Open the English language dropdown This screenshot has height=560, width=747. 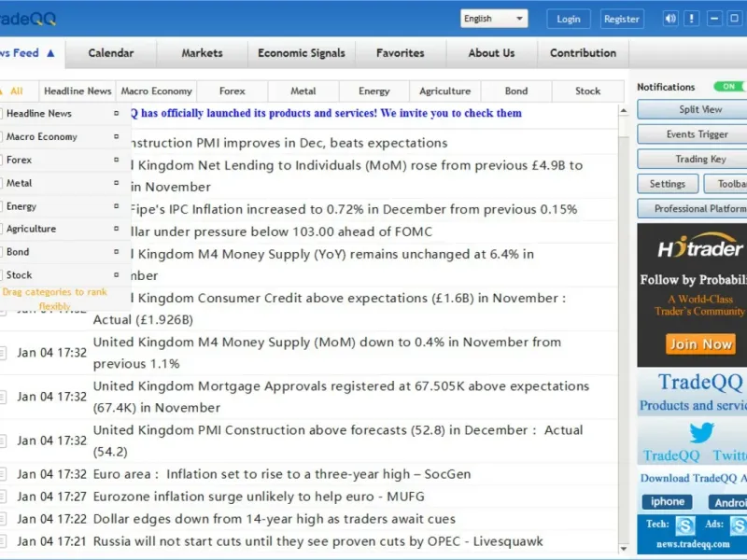[x=494, y=19]
